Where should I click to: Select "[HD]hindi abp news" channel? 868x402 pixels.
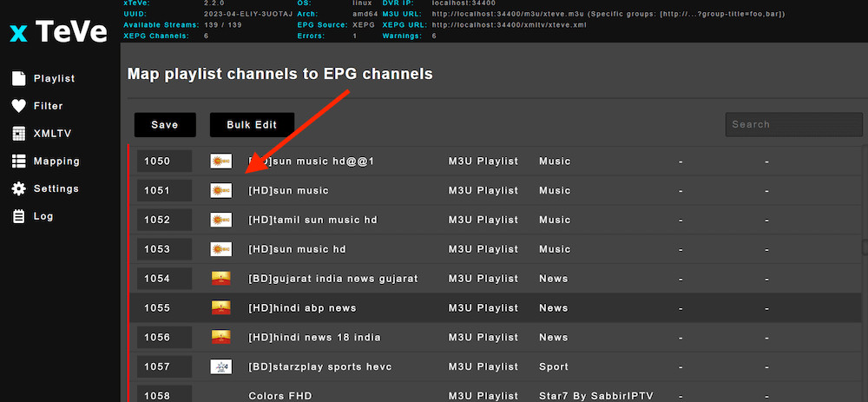[x=302, y=308]
